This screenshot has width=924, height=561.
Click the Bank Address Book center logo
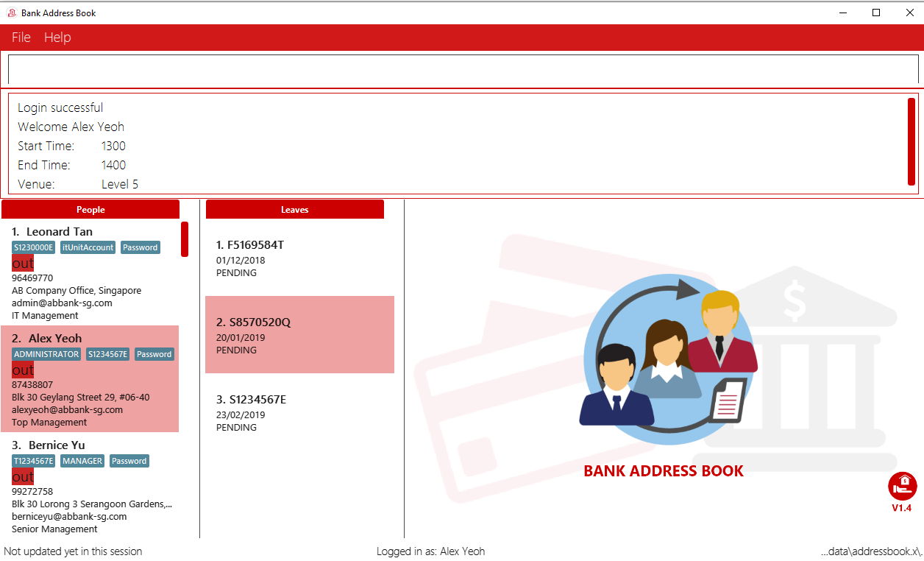(668, 359)
